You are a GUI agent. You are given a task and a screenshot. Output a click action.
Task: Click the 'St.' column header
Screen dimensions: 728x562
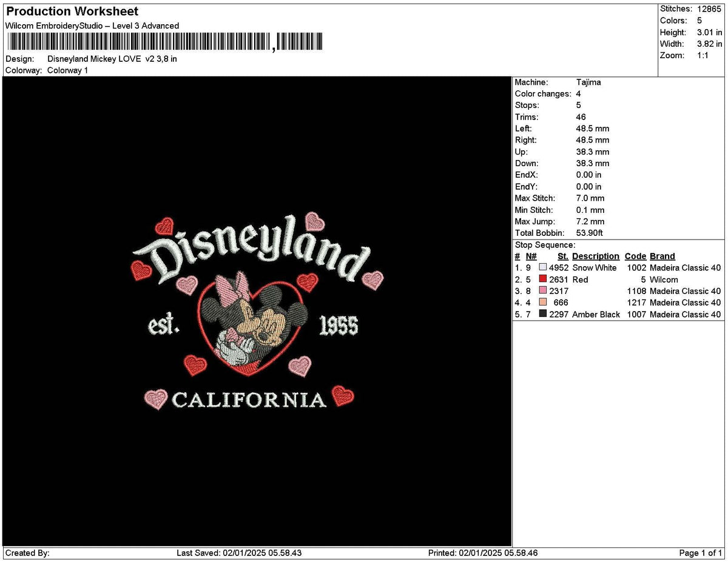point(563,256)
